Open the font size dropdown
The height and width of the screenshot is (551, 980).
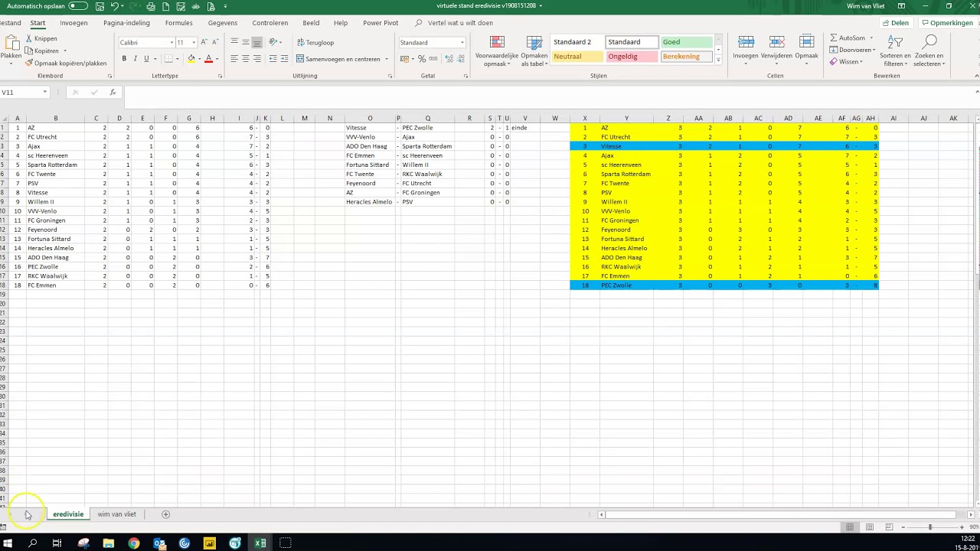[194, 42]
